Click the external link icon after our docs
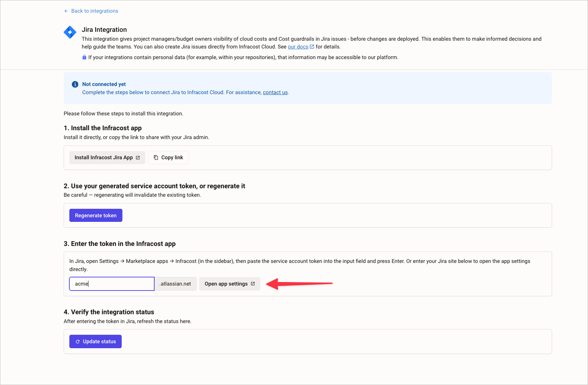Screen dimensions: 588x385 pyautogui.click(x=312, y=47)
